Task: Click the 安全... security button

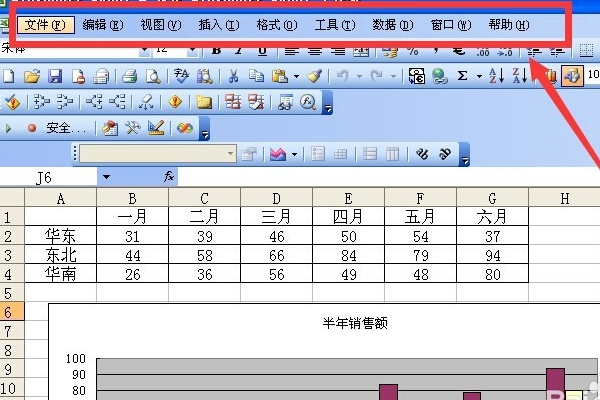Action: click(66, 128)
